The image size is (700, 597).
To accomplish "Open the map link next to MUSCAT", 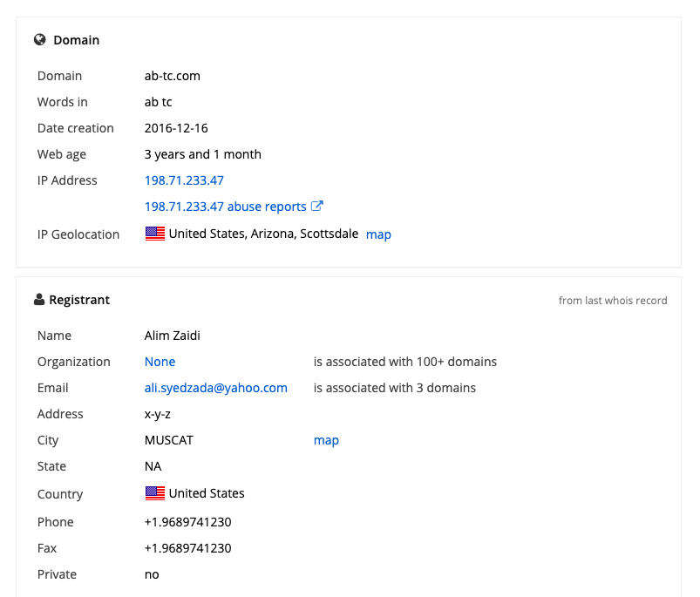I will 326,440.
